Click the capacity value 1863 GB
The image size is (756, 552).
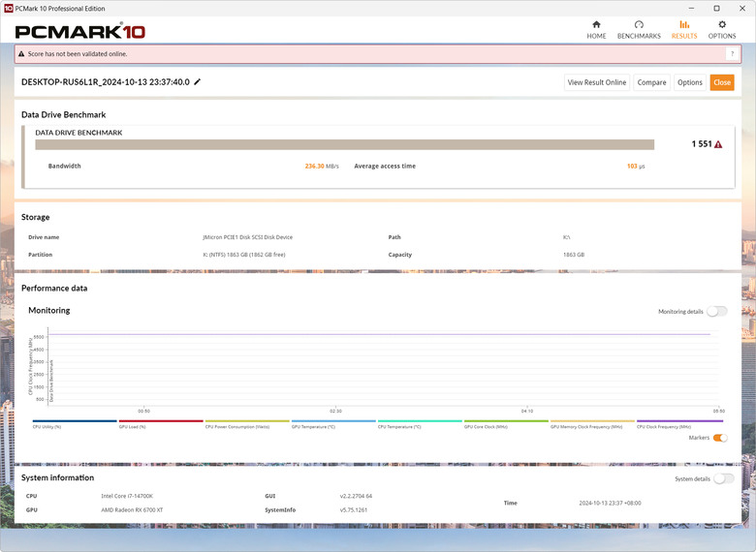click(x=574, y=255)
